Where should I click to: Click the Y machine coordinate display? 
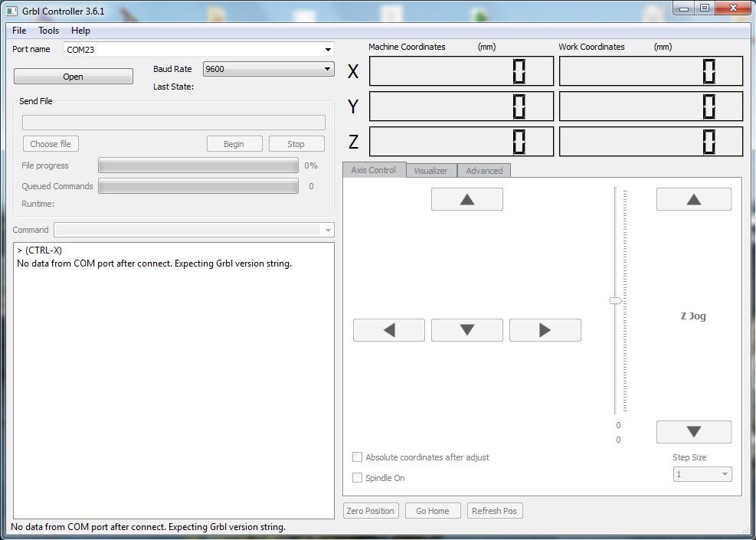click(x=461, y=106)
